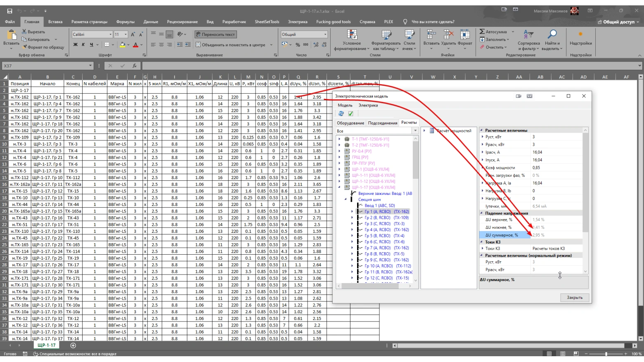Click the refresh icon in Электротехническая модель toolbar
Viewport: 644px width, 362px height.
click(341, 114)
